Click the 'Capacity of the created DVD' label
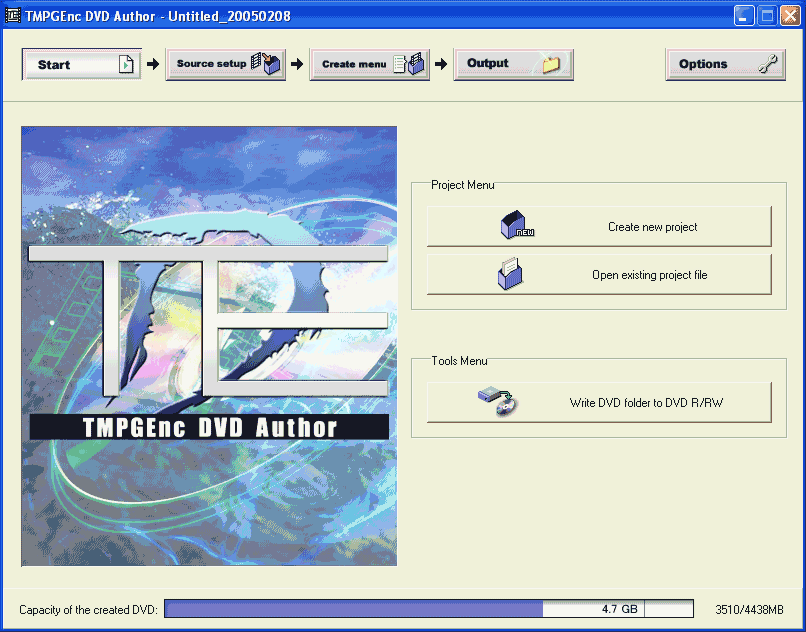 click(x=88, y=610)
